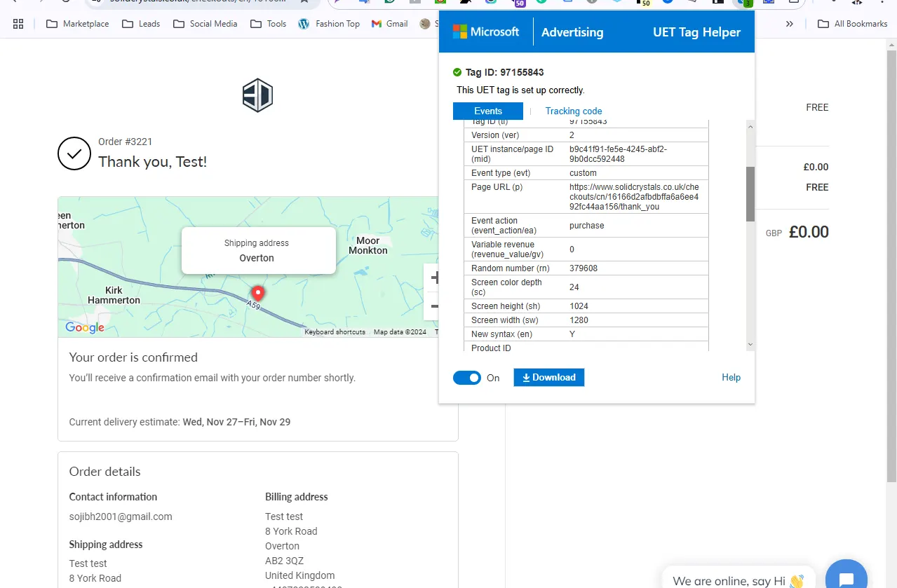Screen dimensions: 897x588
Task: Click the order confirmed checkmark circle icon
Action: click(74, 153)
